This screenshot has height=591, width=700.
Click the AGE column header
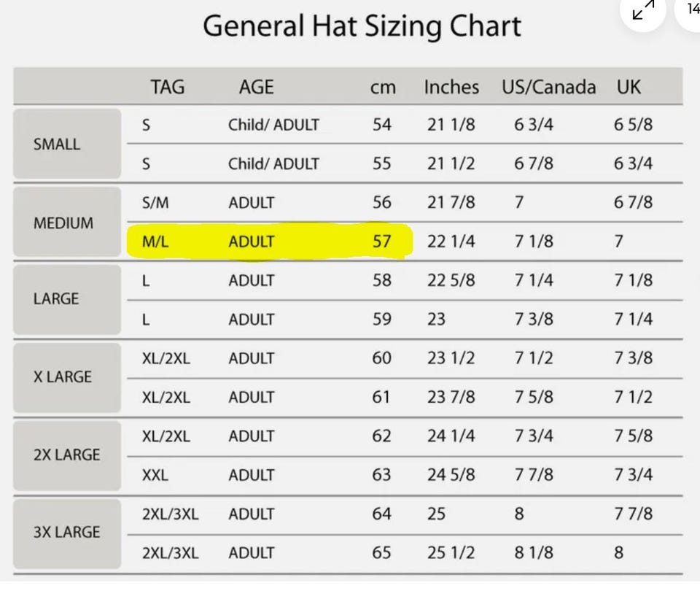256,88
